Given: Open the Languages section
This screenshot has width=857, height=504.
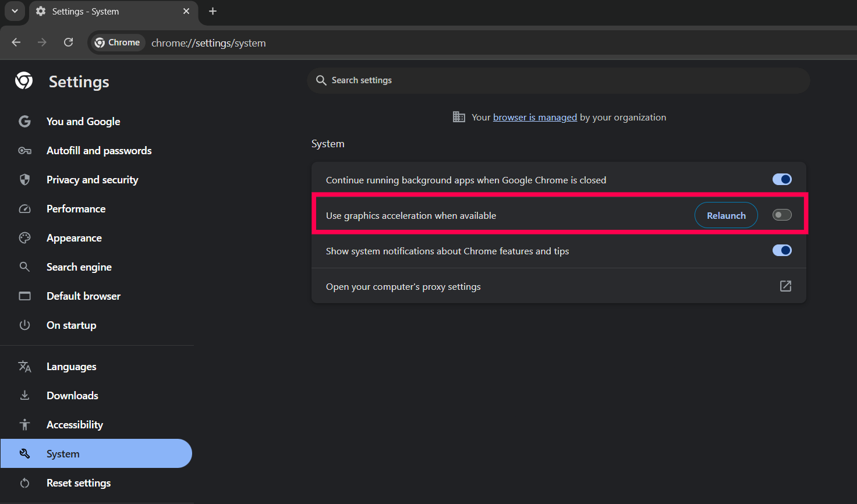Looking at the screenshot, I should pos(71,367).
